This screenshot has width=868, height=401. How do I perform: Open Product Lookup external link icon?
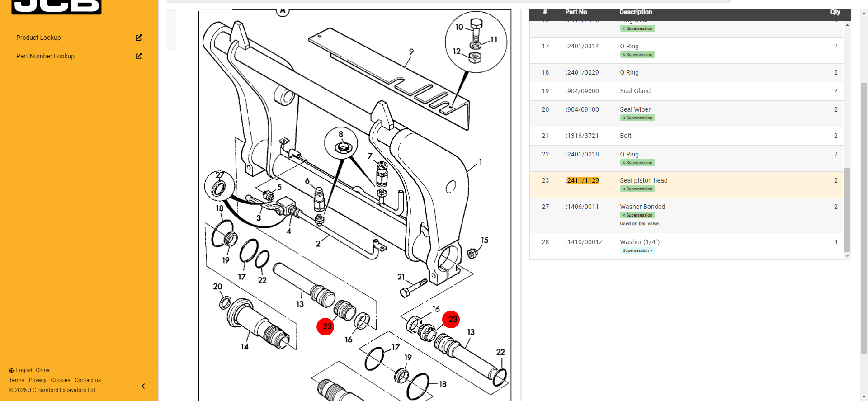pos(139,38)
